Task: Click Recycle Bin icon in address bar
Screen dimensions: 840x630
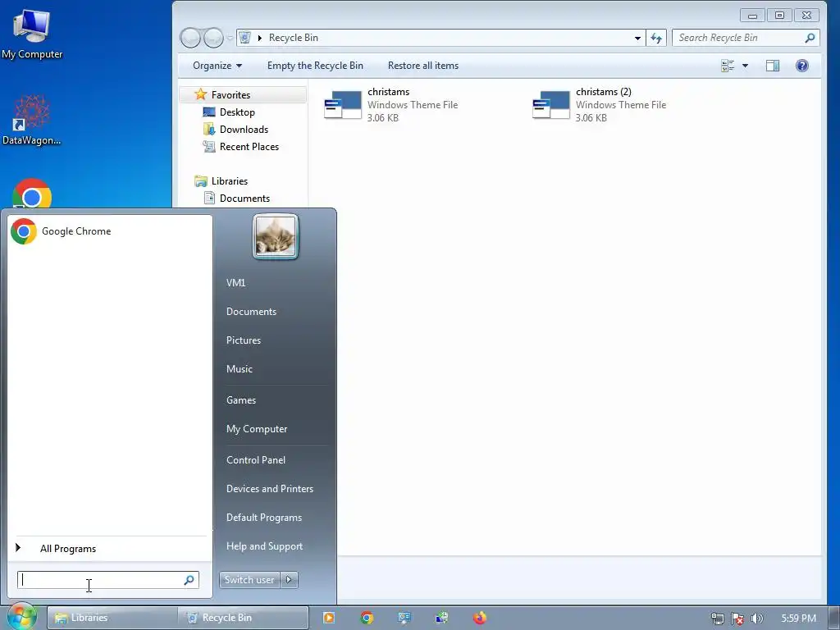Action: (x=244, y=38)
